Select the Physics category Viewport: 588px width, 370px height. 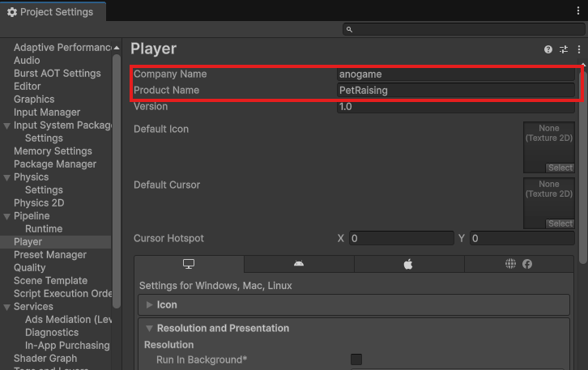point(31,177)
